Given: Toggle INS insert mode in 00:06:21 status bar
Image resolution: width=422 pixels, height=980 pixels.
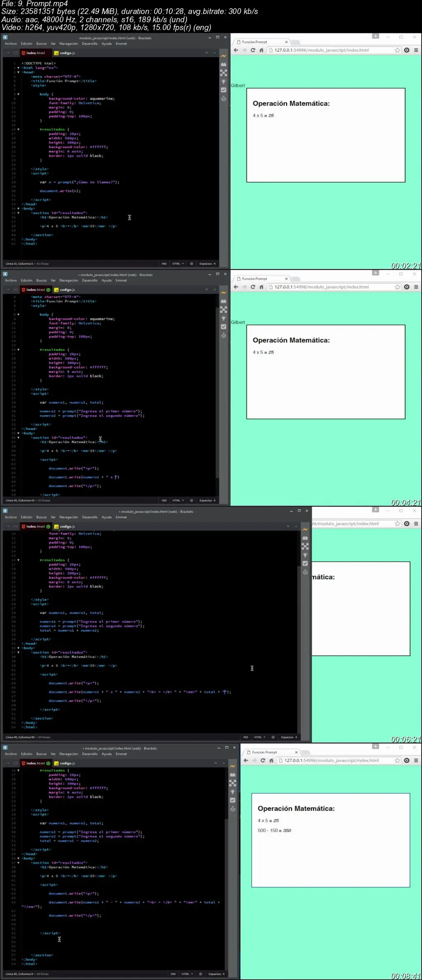Looking at the screenshot, I should coord(246,737).
